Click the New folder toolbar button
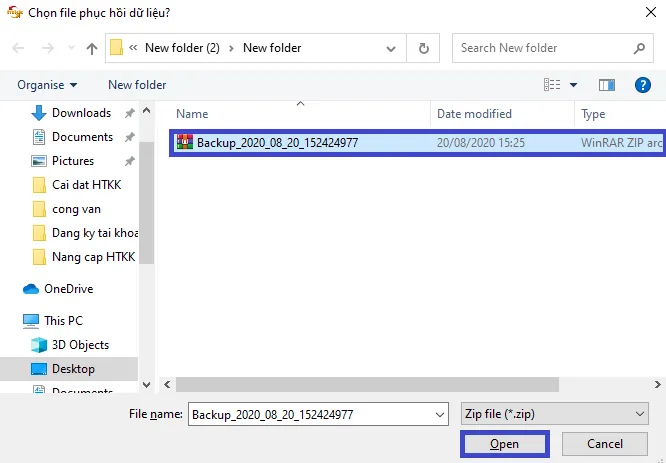 [x=137, y=85]
